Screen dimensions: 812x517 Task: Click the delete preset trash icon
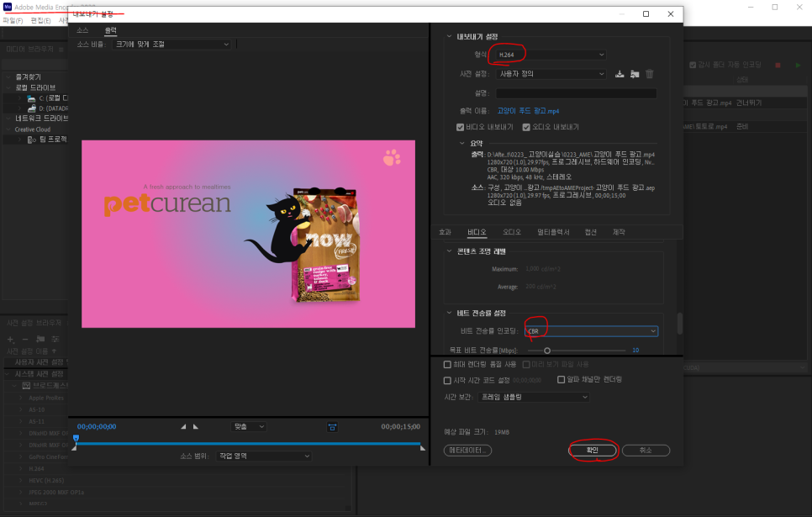pos(650,74)
